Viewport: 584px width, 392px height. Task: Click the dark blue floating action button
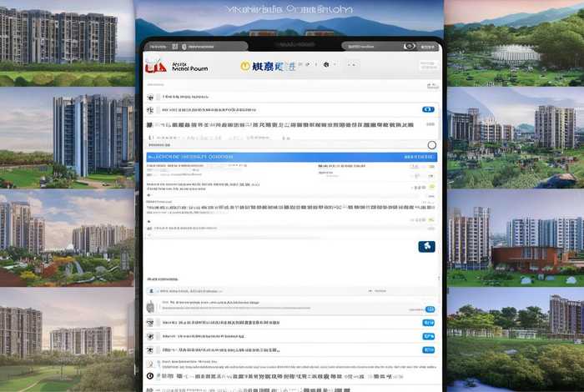pos(426,246)
